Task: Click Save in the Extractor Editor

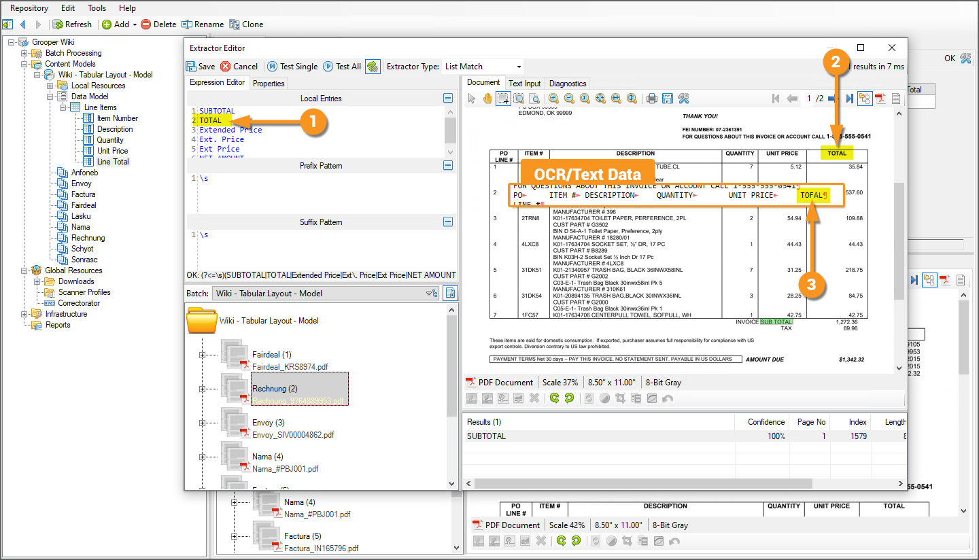Action: click(x=201, y=67)
